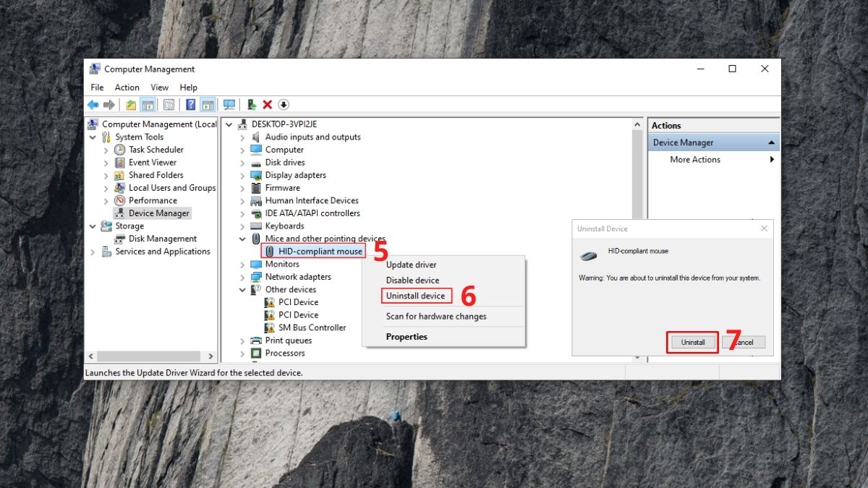
Task: Click the Keyboards category icon
Action: coord(256,226)
